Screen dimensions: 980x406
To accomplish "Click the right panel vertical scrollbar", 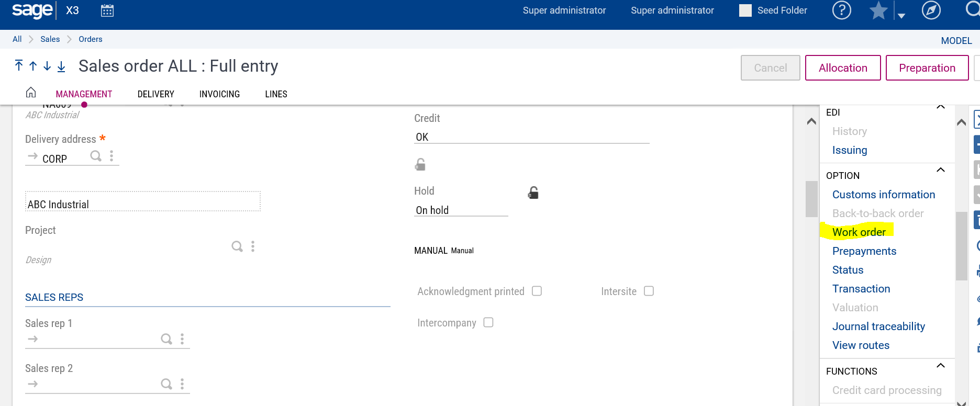I will [x=961, y=246].
